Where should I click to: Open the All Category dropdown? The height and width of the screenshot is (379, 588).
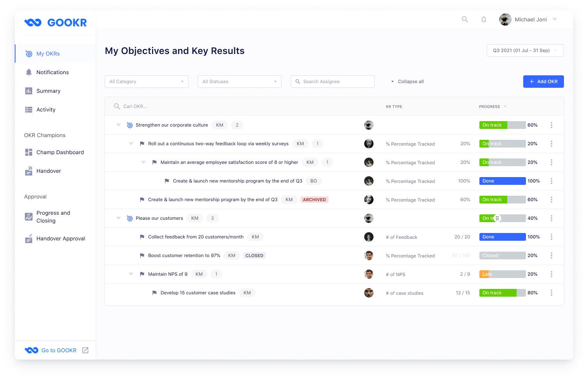point(146,81)
